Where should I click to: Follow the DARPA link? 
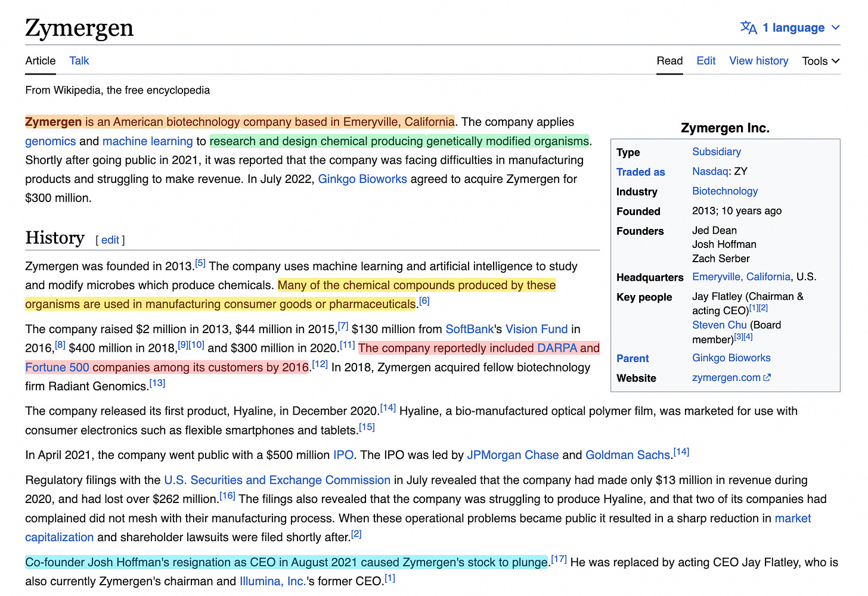coord(557,348)
